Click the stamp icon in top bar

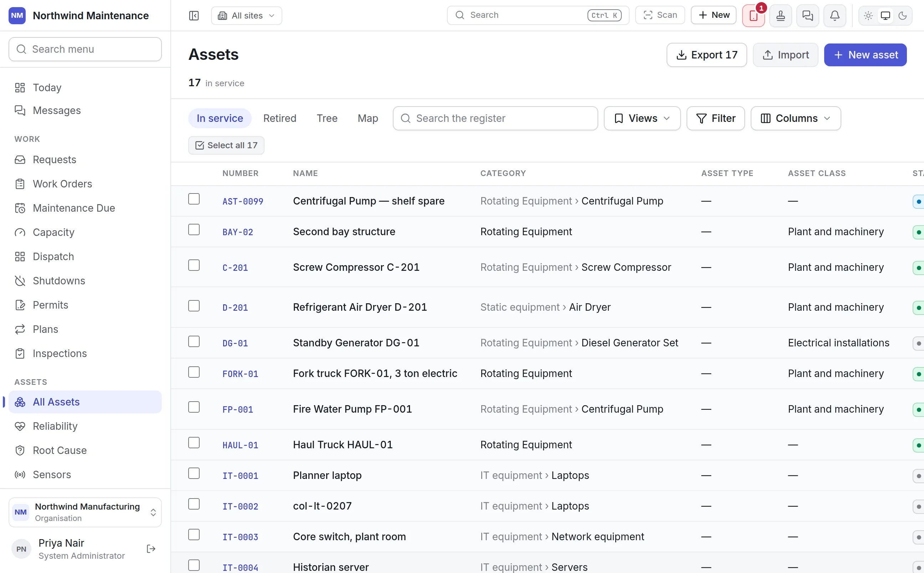pyautogui.click(x=780, y=16)
